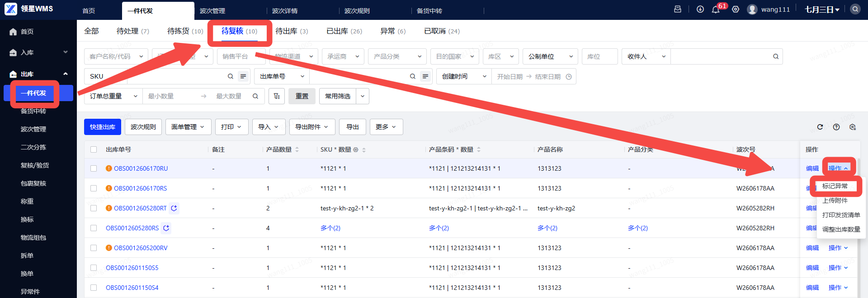Check the row OBS0012606170RU
This screenshot has height=298, width=868.
(94, 168)
